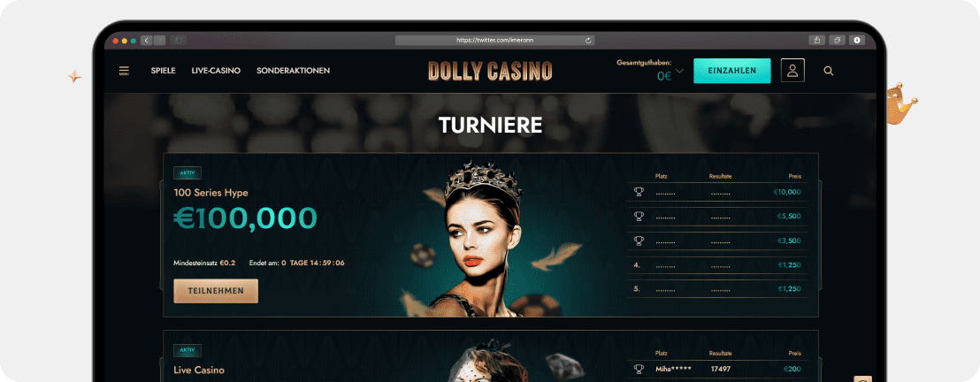Viewport: 980px width, 382px height.
Task: Open the browser tabs overview icon
Action: (837, 40)
